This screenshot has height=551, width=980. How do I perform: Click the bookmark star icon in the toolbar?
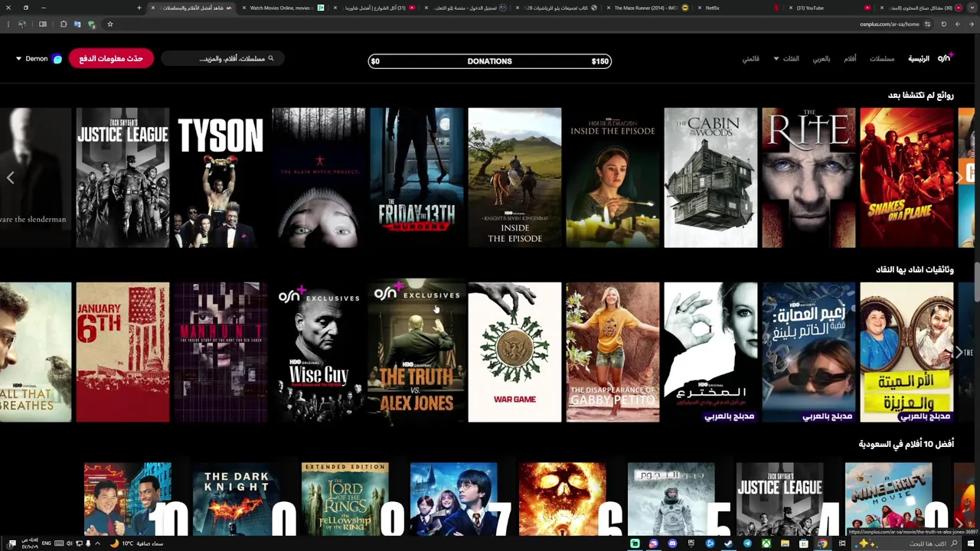109,24
